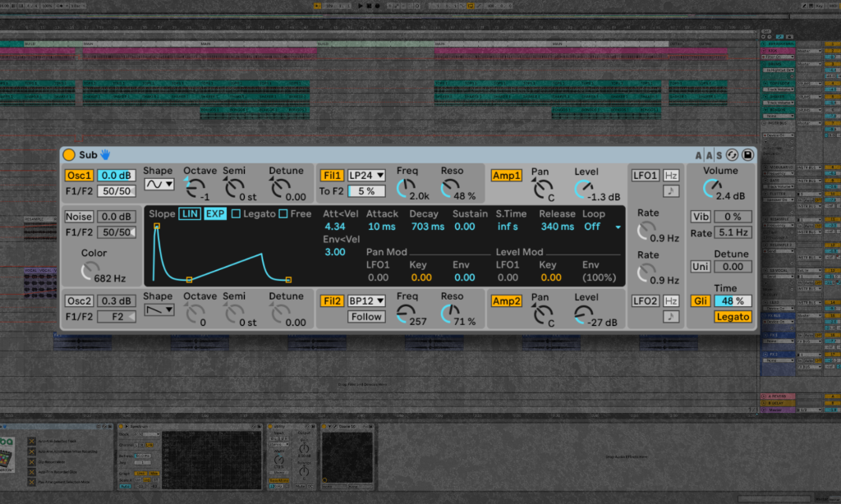Toggle the Osc1 oscillator on/off
This screenshot has height=504, width=841.
(80, 175)
